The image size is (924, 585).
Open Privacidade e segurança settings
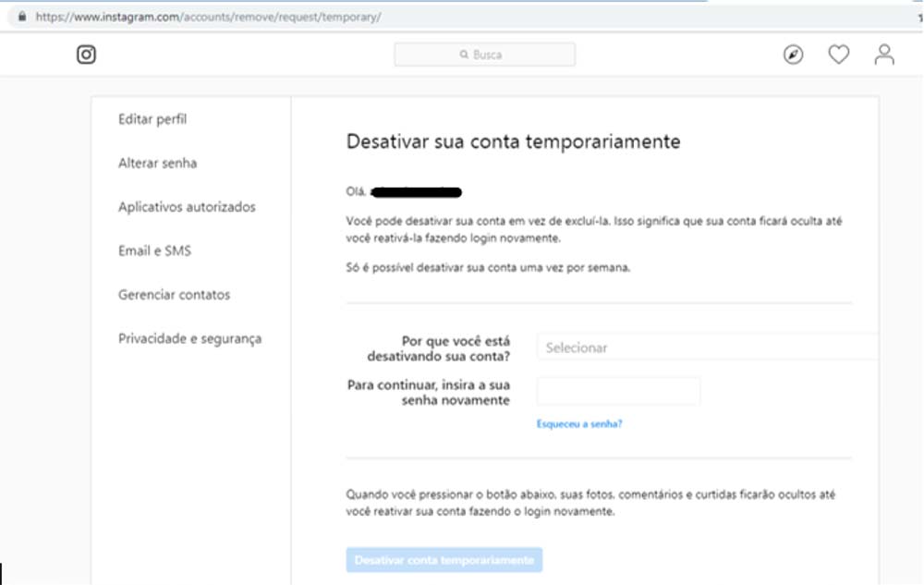(189, 339)
